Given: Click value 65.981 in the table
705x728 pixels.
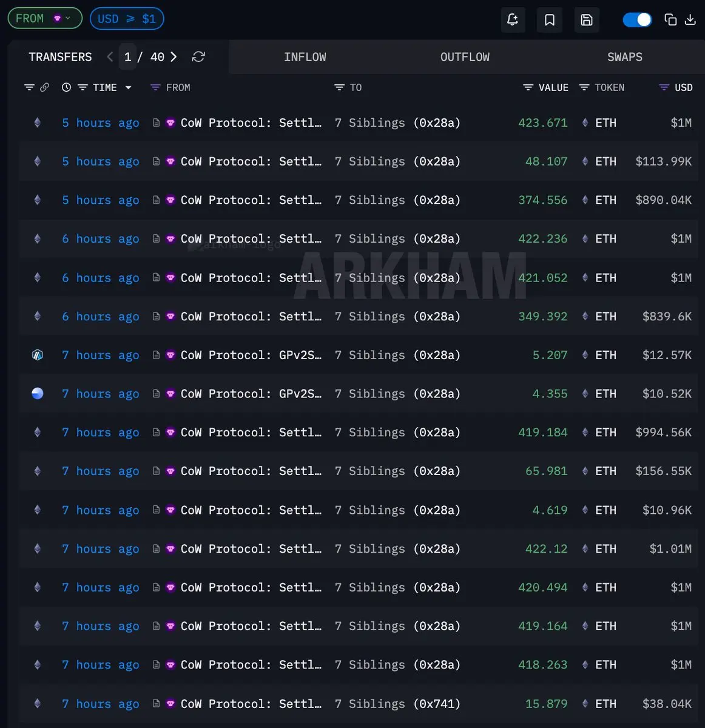Looking at the screenshot, I should pyautogui.click(x=546, y=471).
